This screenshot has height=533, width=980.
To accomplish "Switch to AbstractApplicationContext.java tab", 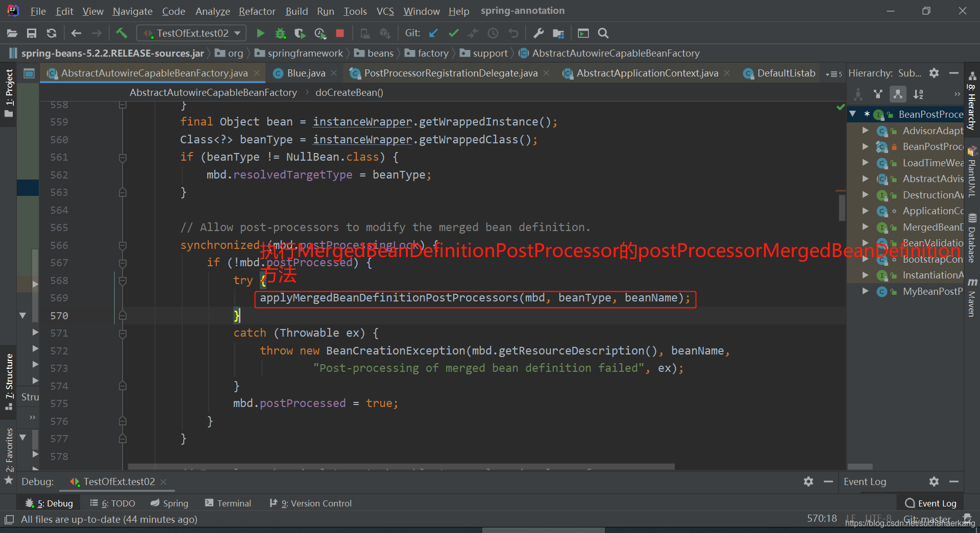I will point(647,73).
